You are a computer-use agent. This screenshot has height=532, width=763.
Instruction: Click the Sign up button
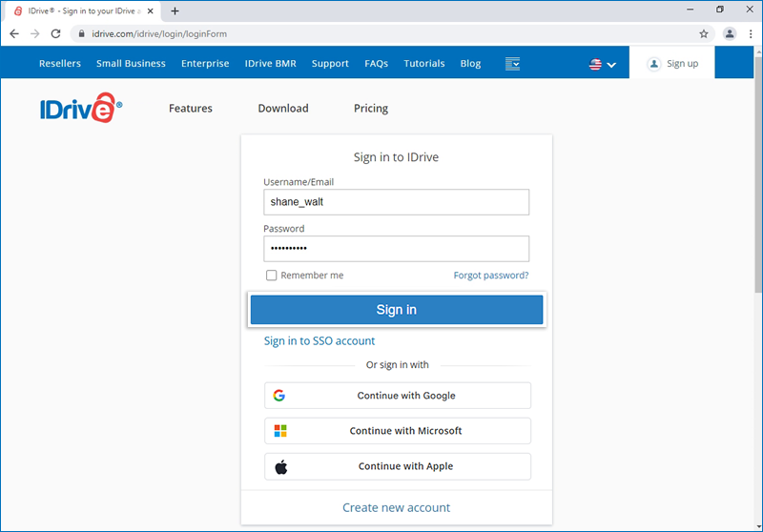pos(672,63)
